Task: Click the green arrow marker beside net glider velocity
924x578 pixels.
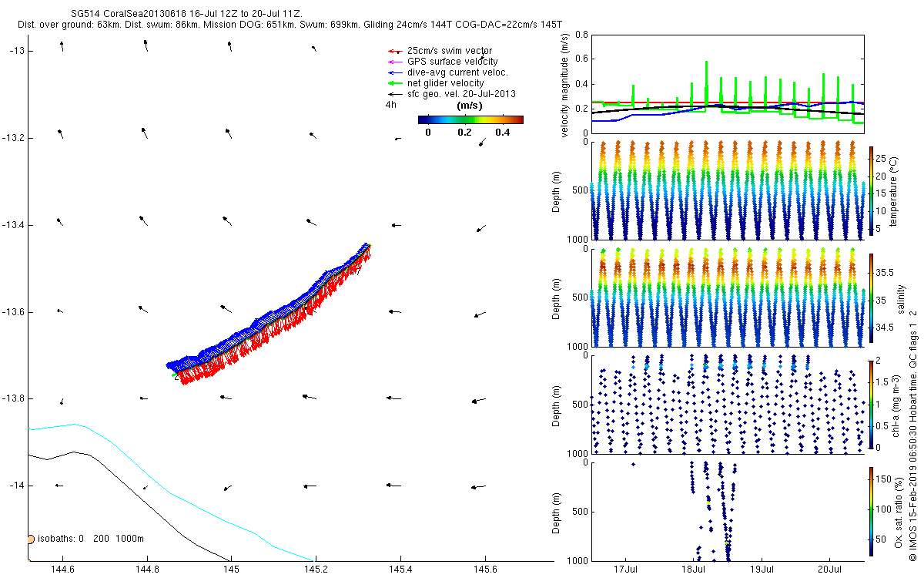Action: (x=395, y=83)
